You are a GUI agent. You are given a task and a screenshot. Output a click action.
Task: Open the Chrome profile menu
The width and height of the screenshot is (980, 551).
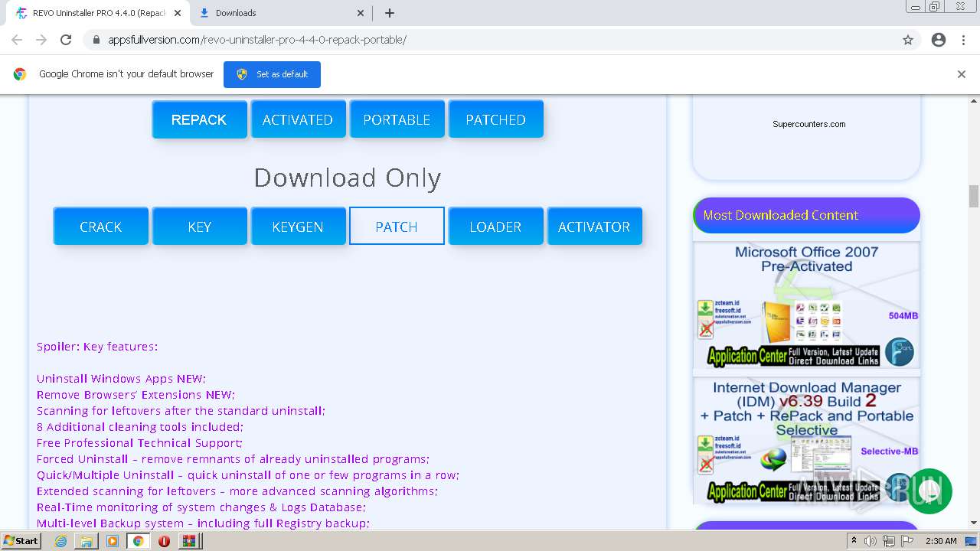[939, 40]
